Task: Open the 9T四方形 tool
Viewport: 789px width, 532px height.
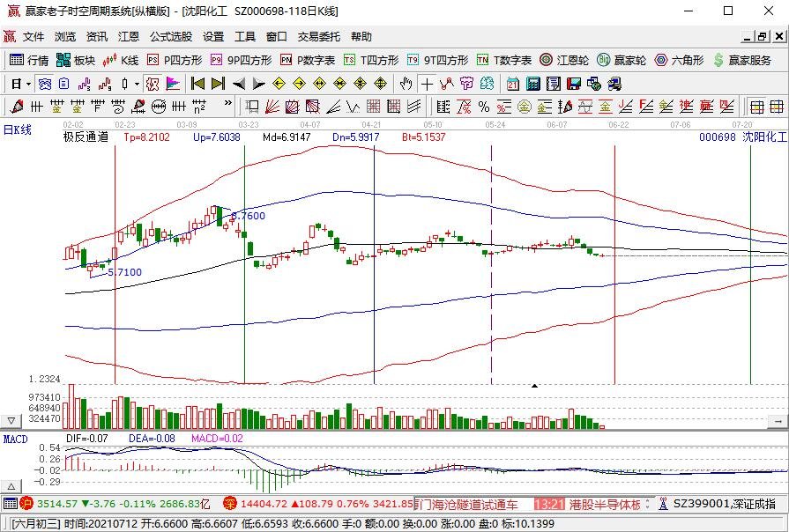Action: (x=438, y=61)
